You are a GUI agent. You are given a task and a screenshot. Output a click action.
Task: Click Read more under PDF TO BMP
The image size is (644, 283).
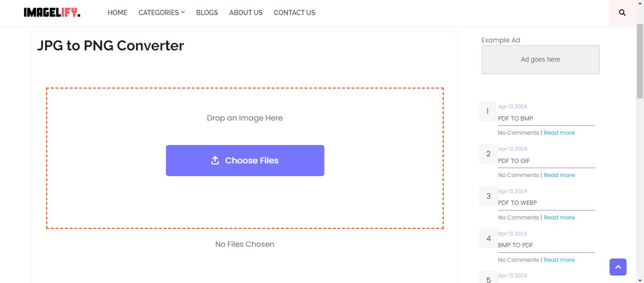tap(559, 132)
